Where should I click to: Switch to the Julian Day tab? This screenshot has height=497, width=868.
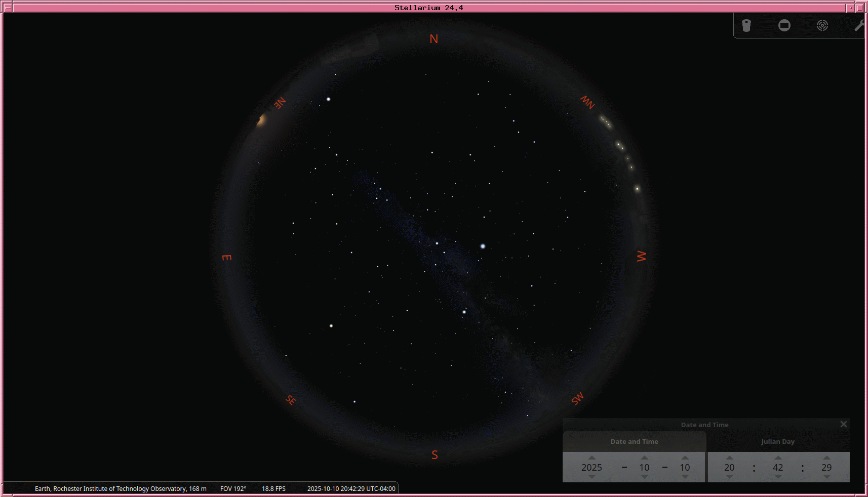(x=777, y=441)
